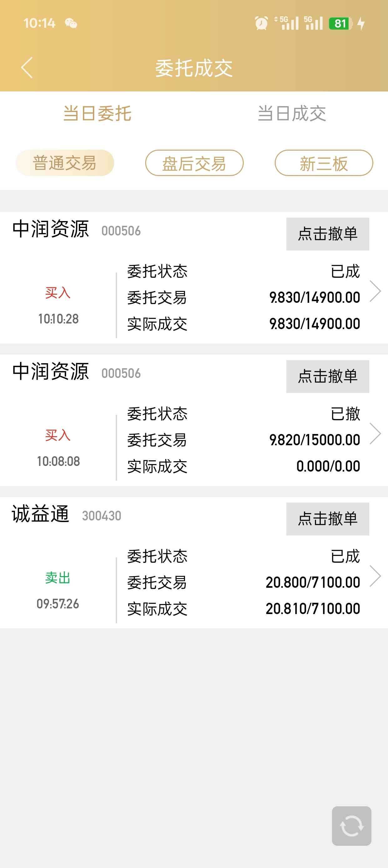Tap the WeChat notification icon
Image resolution: width=388 pixels, height=868 pixels.
click(x=71, y=23)
